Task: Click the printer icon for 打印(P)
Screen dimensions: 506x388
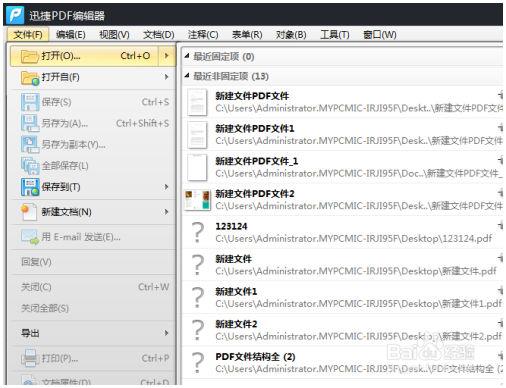Action: pos(30,358)
